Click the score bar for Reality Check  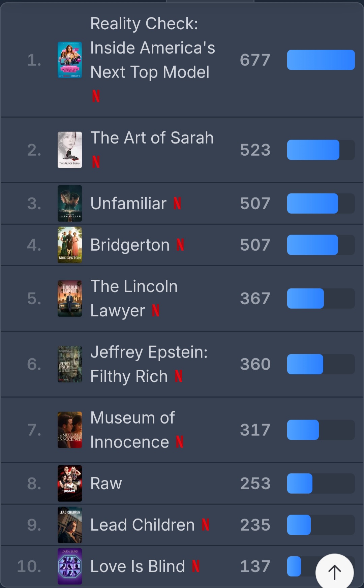coord(321,60)
